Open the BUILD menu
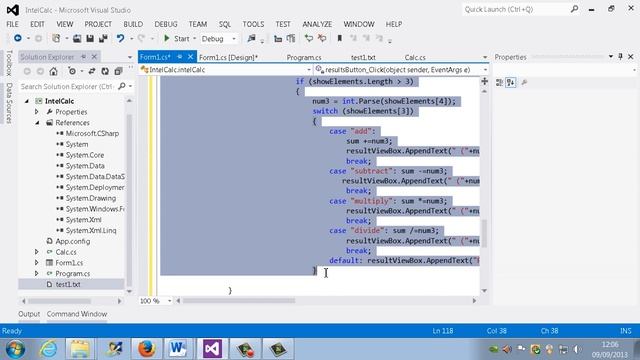 [133, 24]
